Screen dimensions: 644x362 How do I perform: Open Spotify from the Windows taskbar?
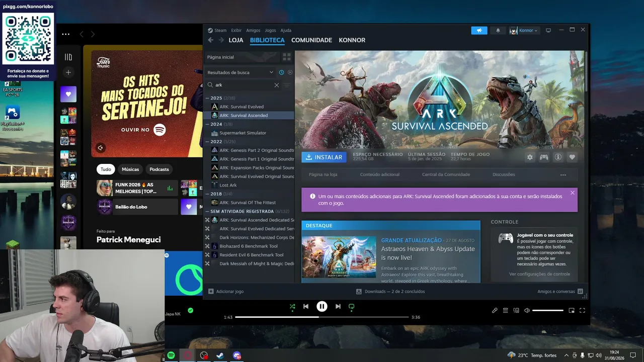point(171,355)
